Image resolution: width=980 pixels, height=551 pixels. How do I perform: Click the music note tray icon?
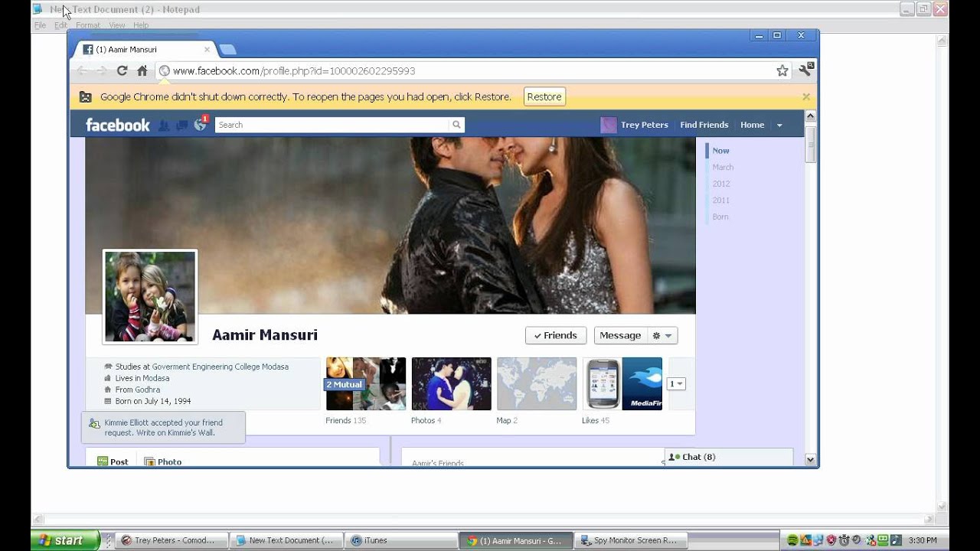click(x=897, y=540)
